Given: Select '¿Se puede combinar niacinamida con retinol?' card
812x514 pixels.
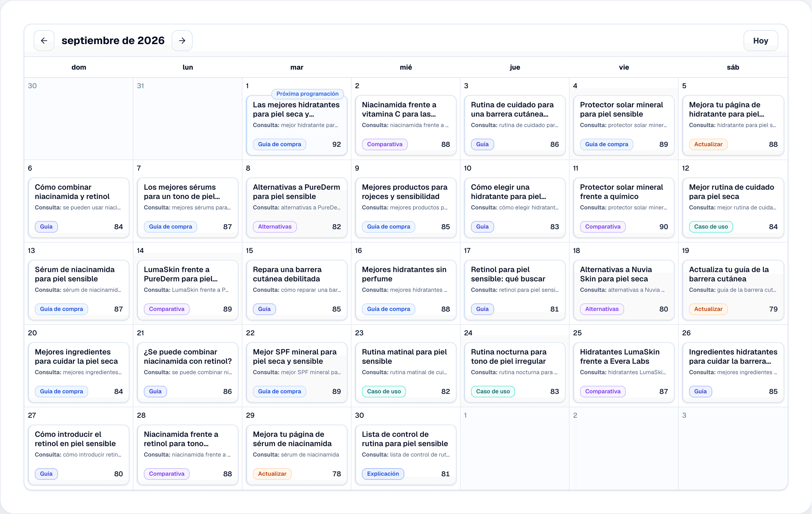Looking at the screenshot, I should click(x=188, y=372).
